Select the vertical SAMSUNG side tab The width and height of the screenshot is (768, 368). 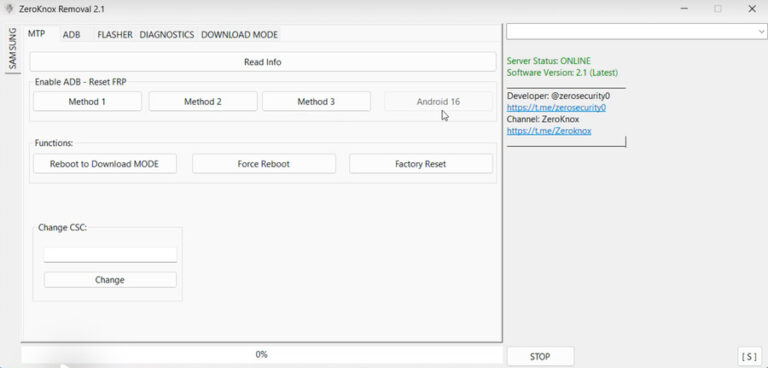[x=13, y=49]
